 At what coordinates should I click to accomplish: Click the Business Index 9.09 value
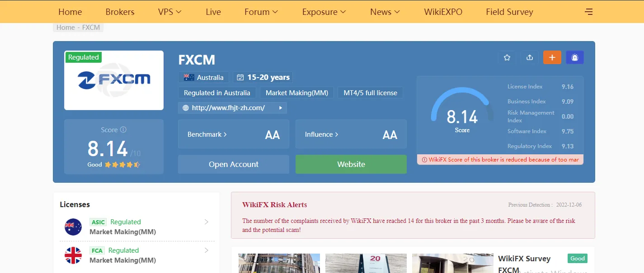click(568, 102)
